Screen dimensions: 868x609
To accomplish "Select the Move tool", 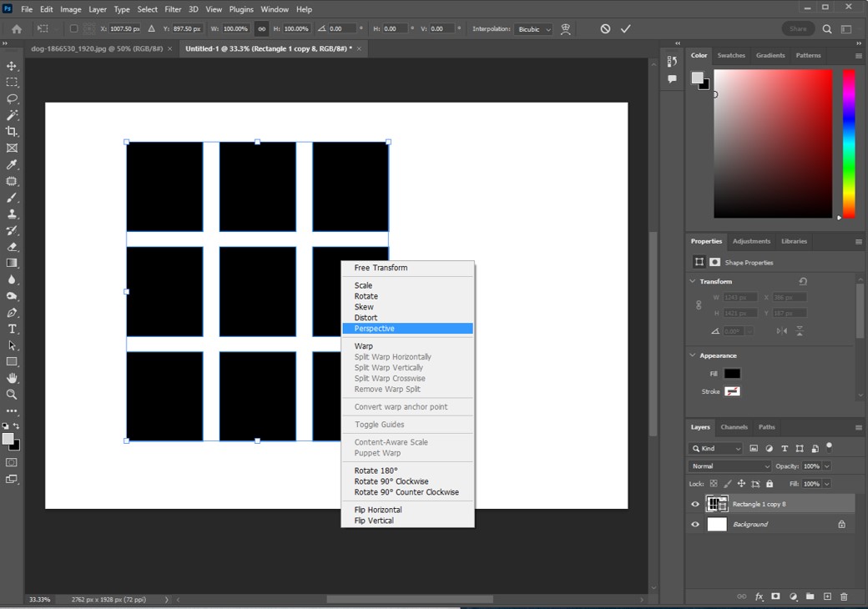I will (12, 66).
